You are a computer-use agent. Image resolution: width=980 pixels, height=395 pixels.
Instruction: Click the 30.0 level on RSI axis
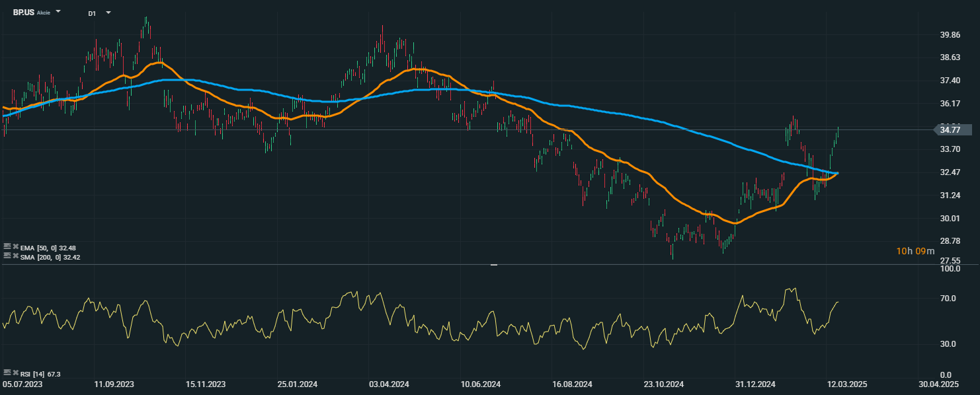[x=950, y=344]
